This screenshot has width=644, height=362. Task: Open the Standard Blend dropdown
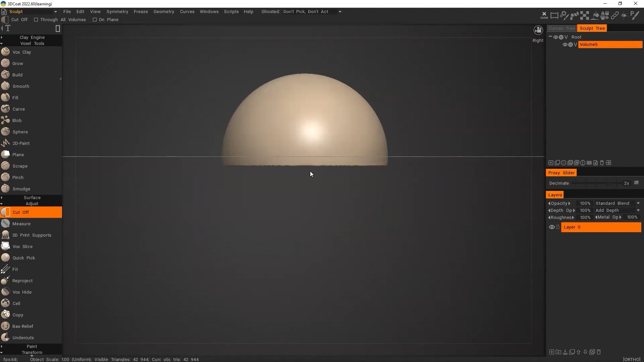[617, 203]
